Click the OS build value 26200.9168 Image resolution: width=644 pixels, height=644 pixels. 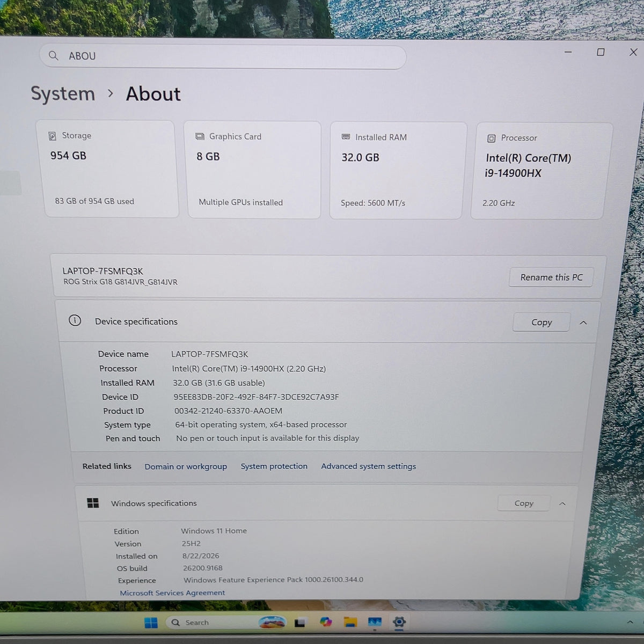[202, 568]
